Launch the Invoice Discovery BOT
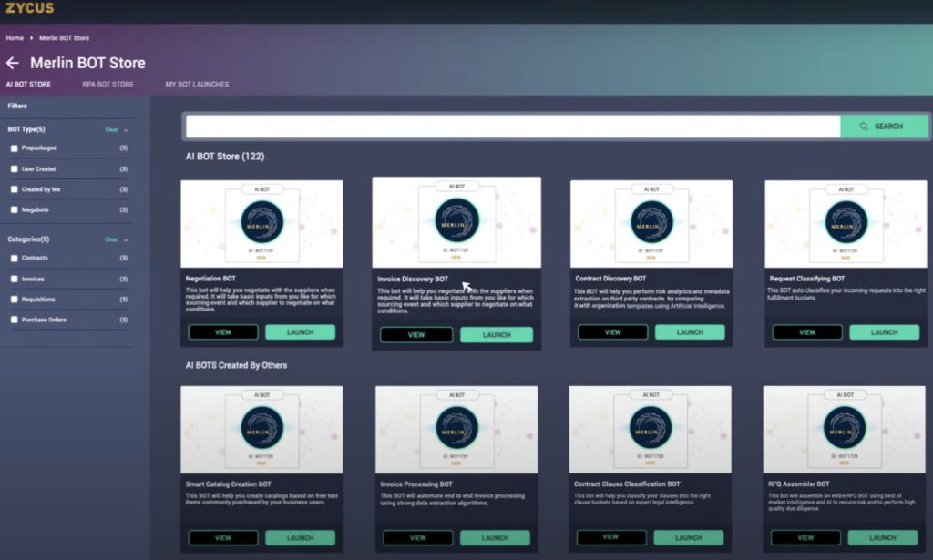 497,335
